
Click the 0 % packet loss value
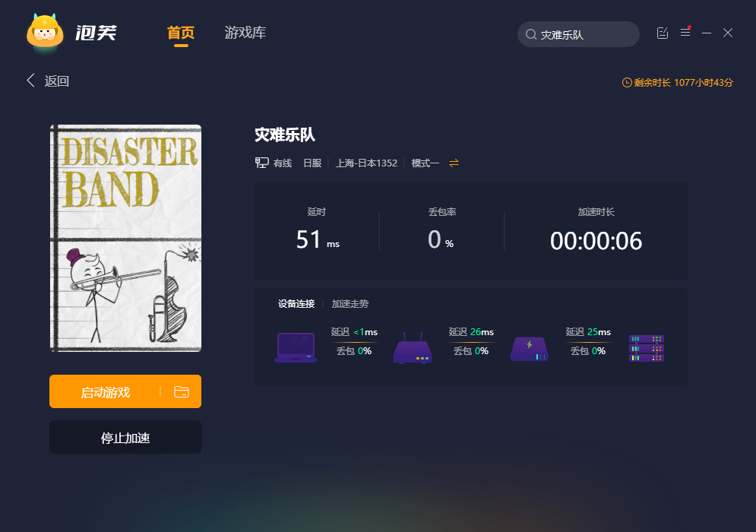click(441, 239)
